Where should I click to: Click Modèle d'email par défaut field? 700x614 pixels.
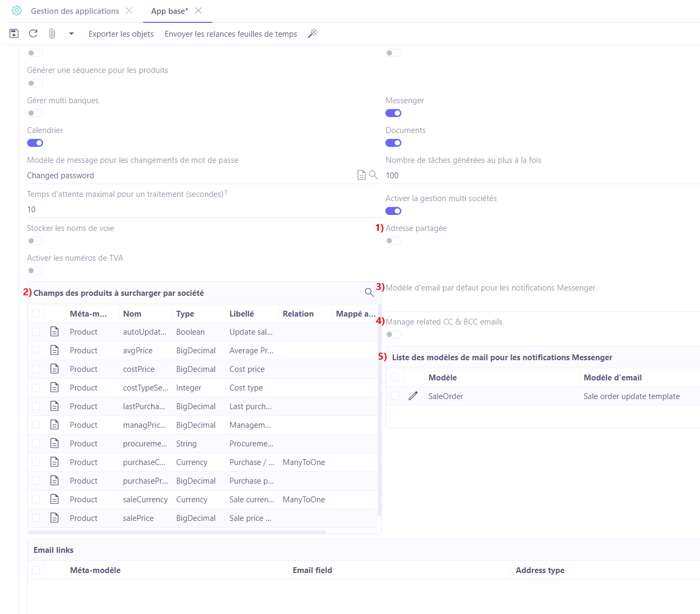tap(542, 303)
